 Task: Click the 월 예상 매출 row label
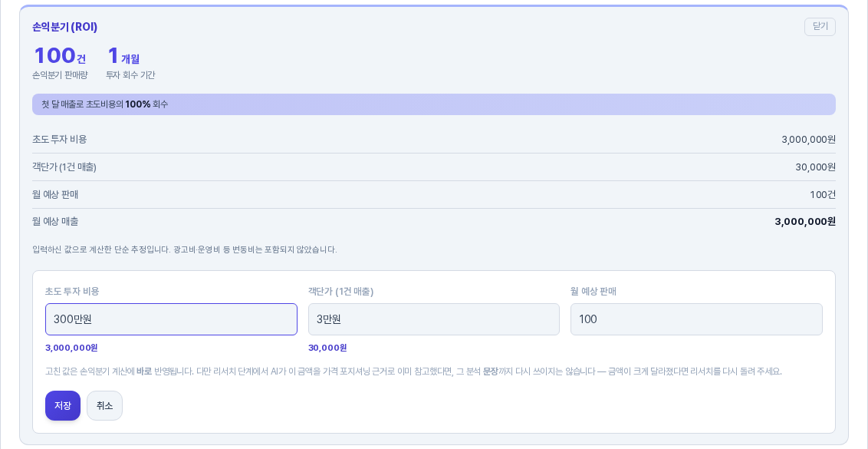(55, 221)
